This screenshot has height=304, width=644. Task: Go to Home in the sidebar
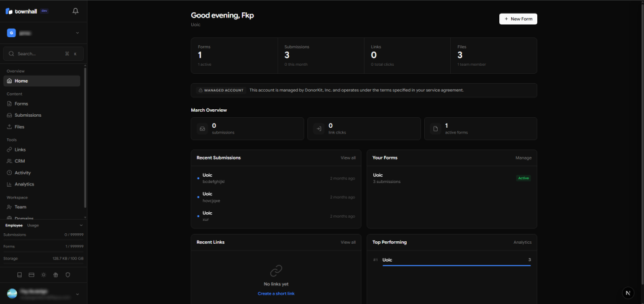coord(42,81)
